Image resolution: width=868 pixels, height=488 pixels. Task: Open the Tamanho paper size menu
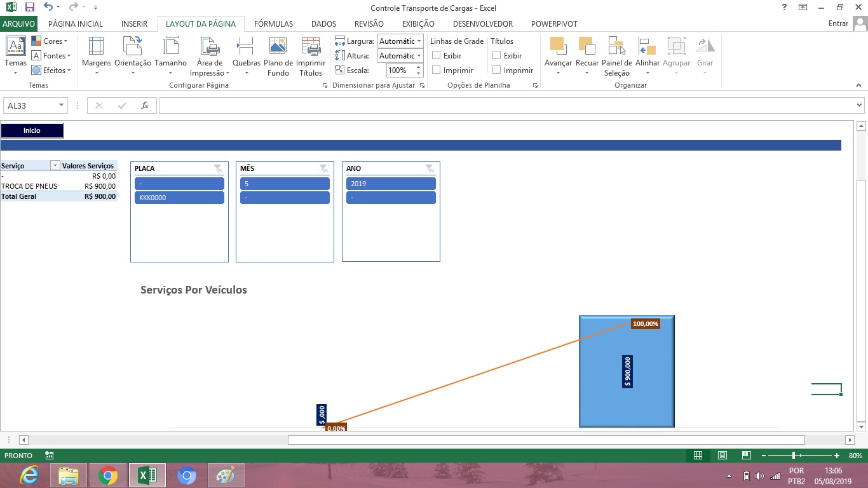[170, 56]
